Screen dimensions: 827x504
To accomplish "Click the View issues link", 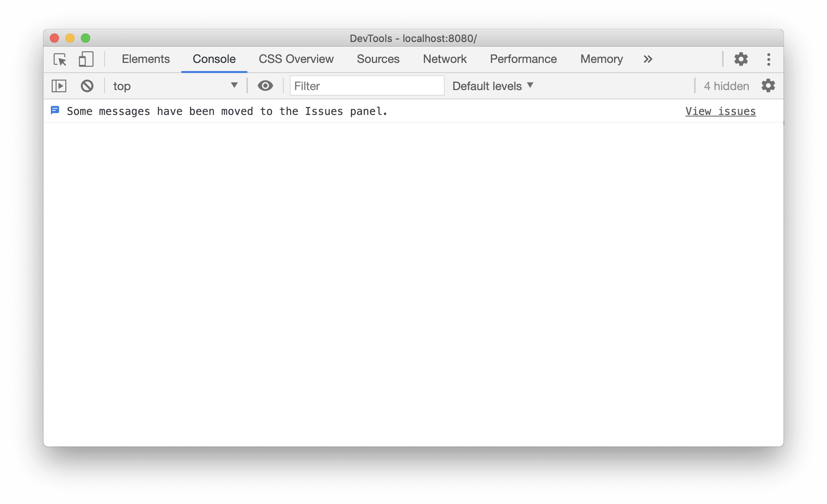I will [721, 111].
